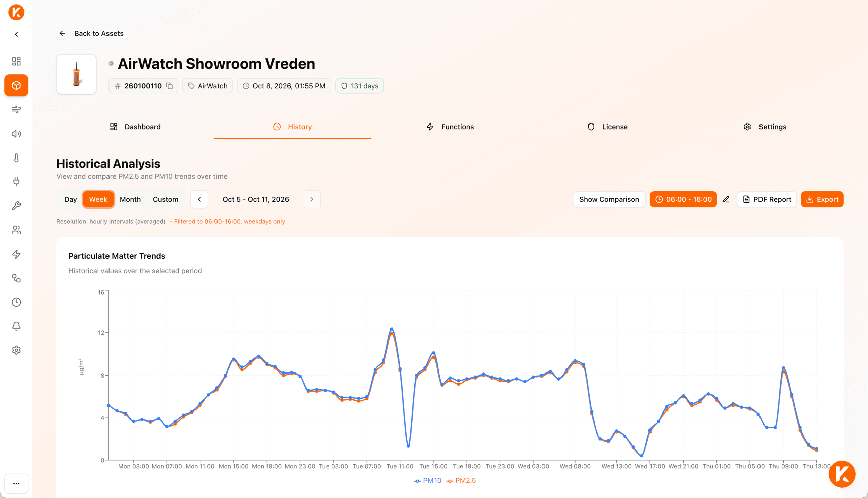The image size is (868, 498).
Task: Switch to the Dashboard tab
Action: [135, 127]
